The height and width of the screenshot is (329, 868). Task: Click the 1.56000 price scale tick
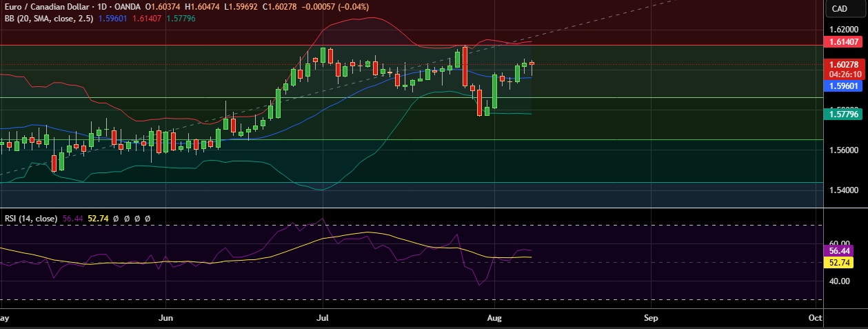tap(844, 150)
